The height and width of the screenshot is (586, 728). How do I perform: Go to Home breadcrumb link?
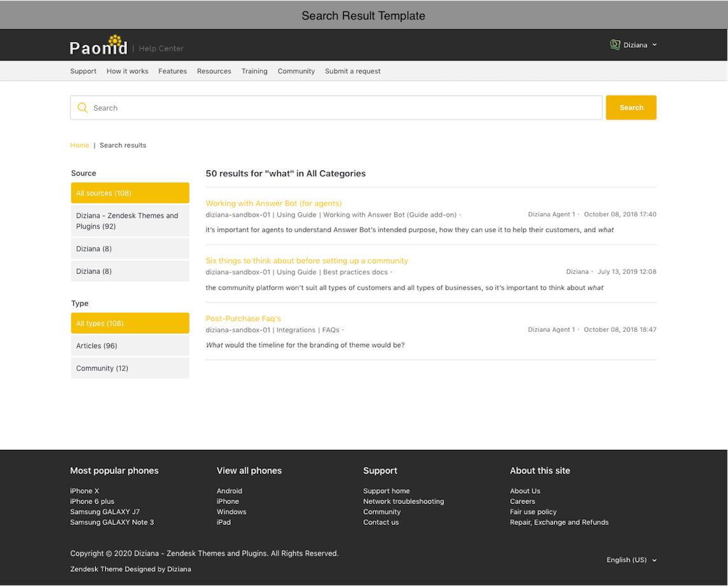pyautogui.click(x=79, y=145)
